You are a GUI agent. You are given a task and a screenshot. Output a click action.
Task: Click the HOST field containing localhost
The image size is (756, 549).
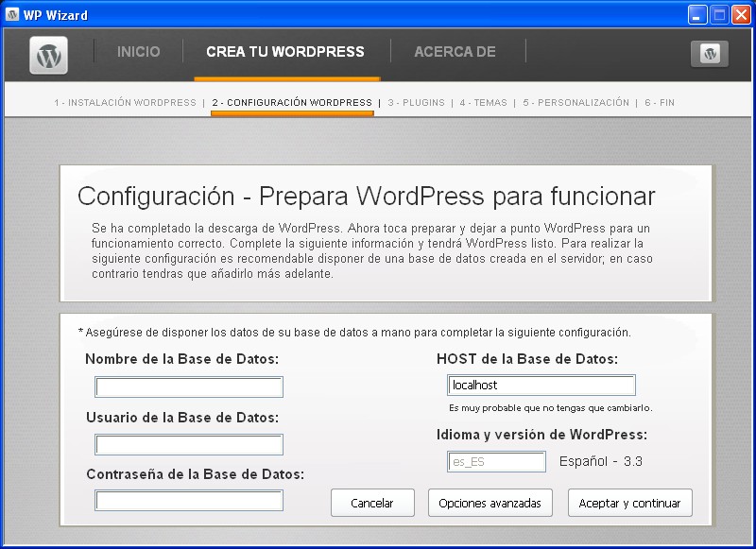click(541, 386)
